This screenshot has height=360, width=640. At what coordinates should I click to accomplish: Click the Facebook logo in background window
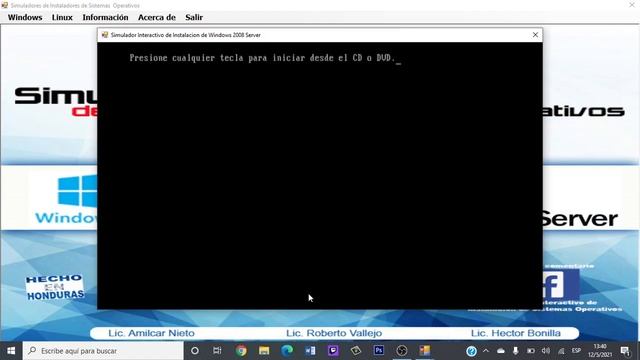561,285
